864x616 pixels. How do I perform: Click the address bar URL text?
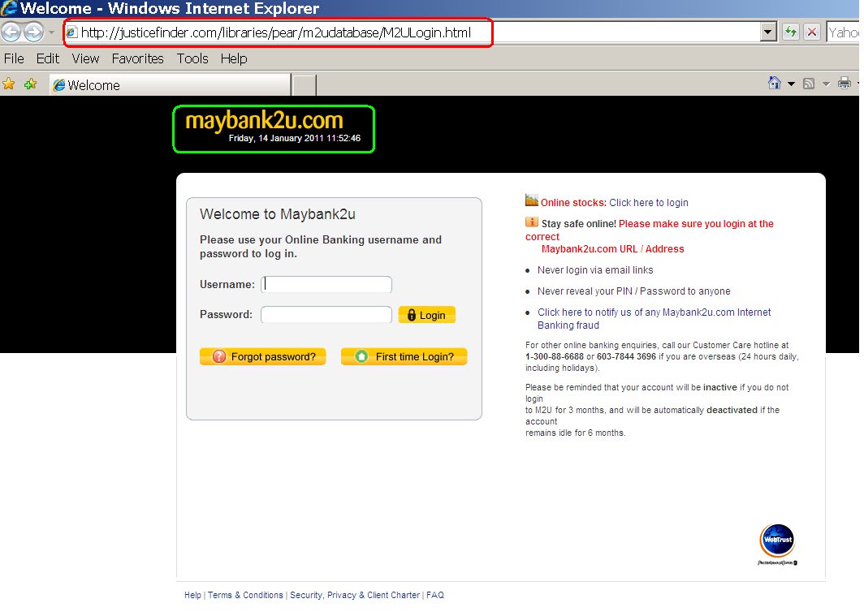[276, 33]
